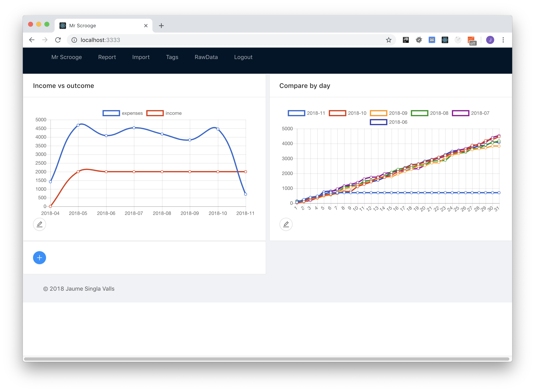Click the Compare by day title
Image resolution: width=535 pixels, height=392 pixels.
(x=305, y=86)
